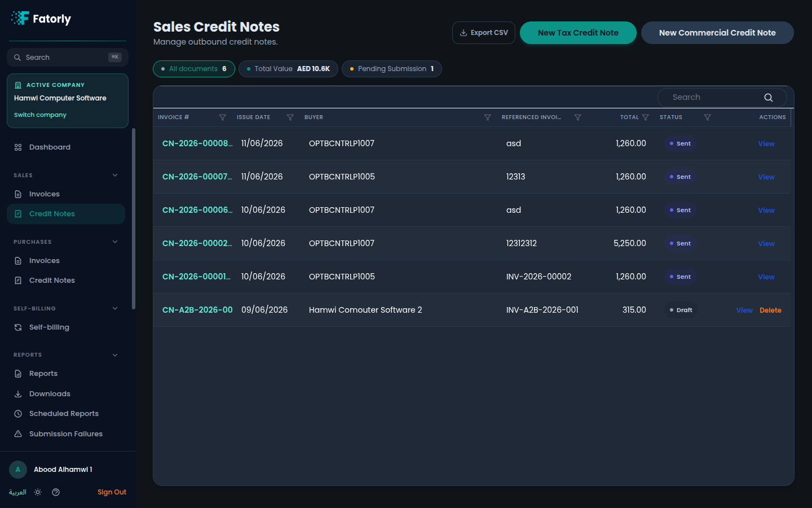Click the sidebar vertical scrollbar
812x508 pixels.
pos(134,219)
